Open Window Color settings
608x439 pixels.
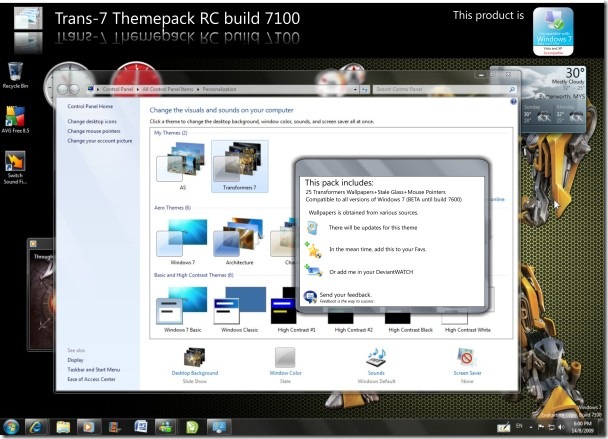tap(285, 365)
